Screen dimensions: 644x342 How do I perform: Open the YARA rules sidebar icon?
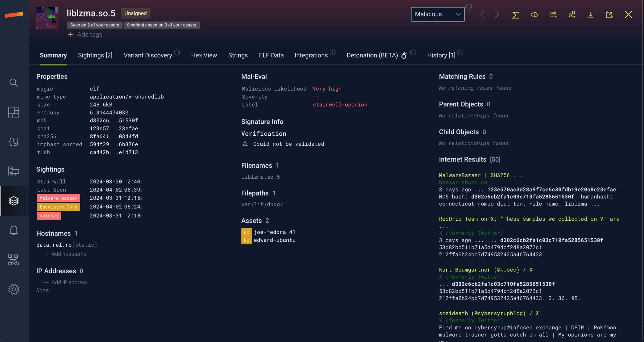tap(14, 142)
